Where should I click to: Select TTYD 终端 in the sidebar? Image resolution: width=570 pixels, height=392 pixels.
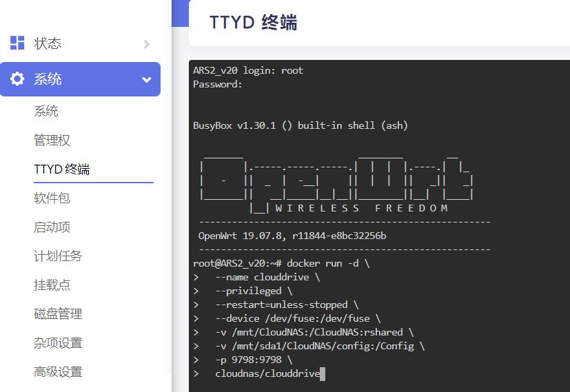point(61,169)
